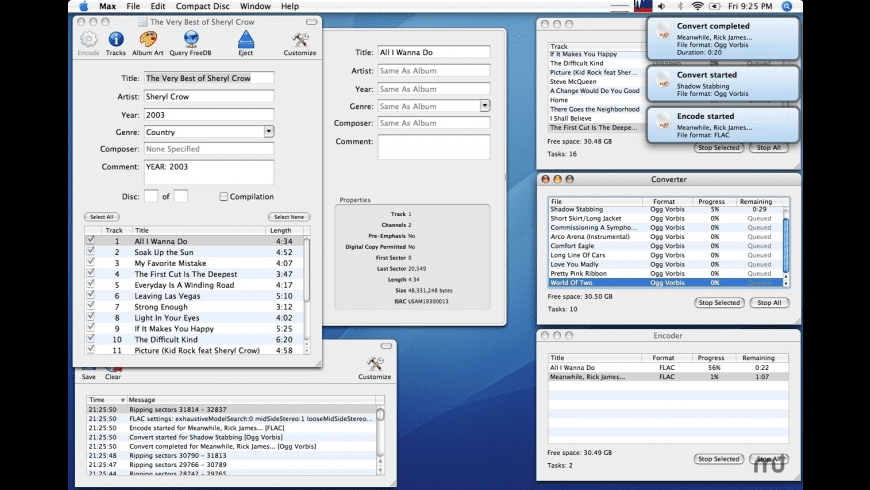Uncheck track 5 Everyday Is A Winding Road
Screen dimensions: 870x490
point(91,285)
